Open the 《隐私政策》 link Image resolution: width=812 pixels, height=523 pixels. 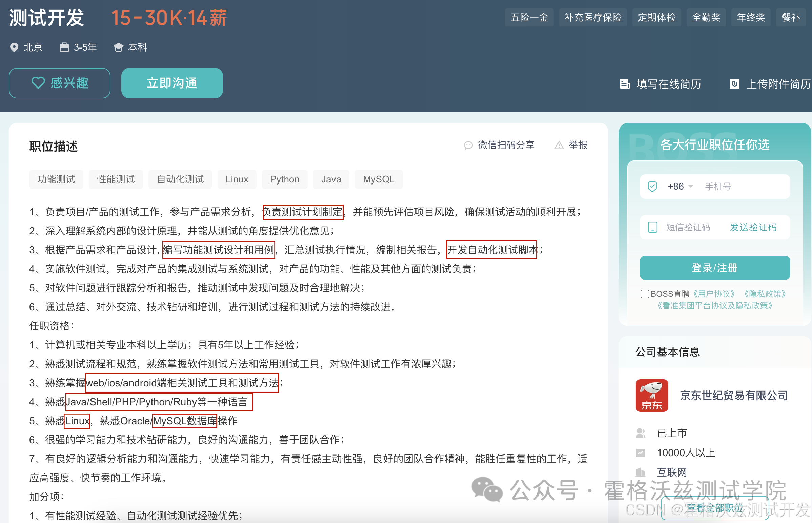tap(765, 294)
